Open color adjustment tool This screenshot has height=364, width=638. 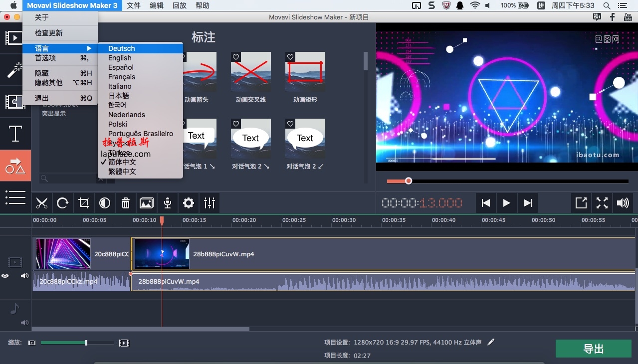point(105,203)
